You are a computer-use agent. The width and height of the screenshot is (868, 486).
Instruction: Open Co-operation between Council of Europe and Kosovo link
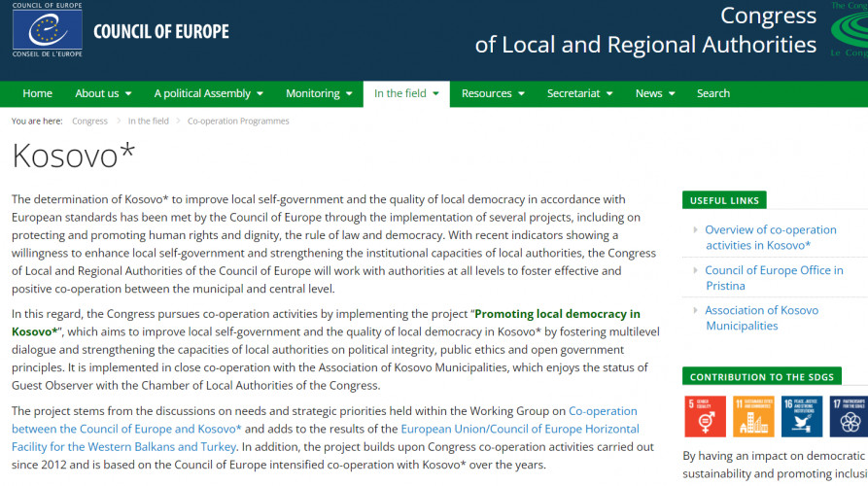(325, 420)
